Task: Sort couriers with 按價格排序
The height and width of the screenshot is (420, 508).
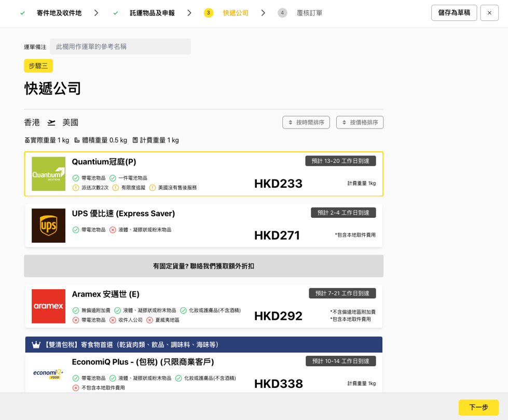Action: (x=360, y=122)
